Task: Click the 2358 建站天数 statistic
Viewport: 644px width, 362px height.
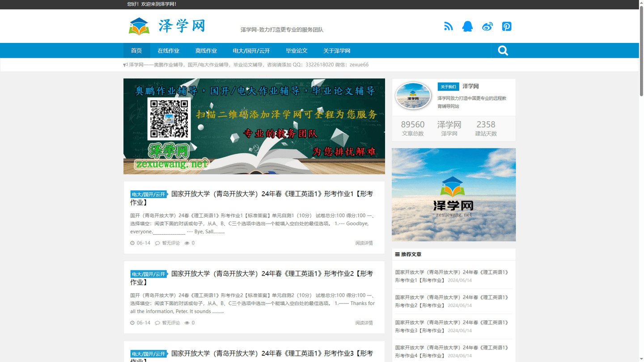Action: [486, 128]
